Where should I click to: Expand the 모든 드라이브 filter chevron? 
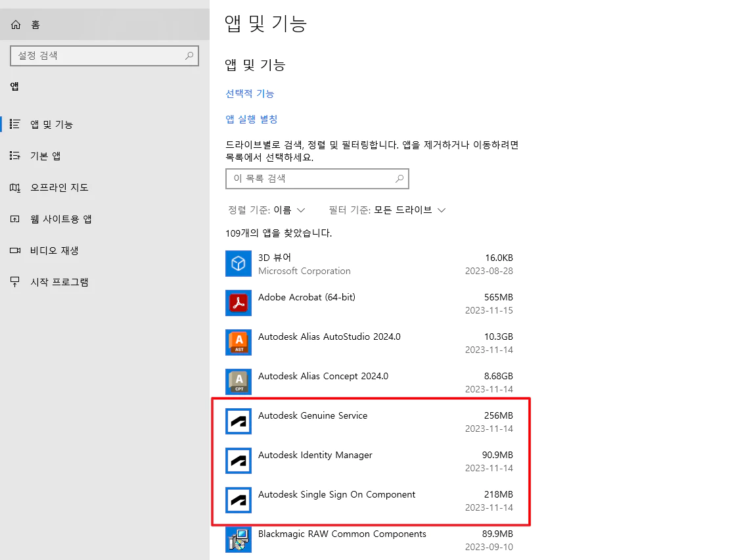442,210
